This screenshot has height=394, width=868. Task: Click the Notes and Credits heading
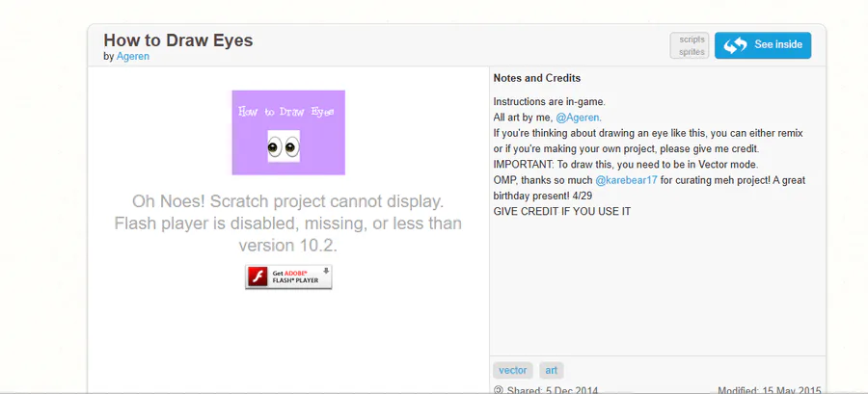click(x=537, y=78)
